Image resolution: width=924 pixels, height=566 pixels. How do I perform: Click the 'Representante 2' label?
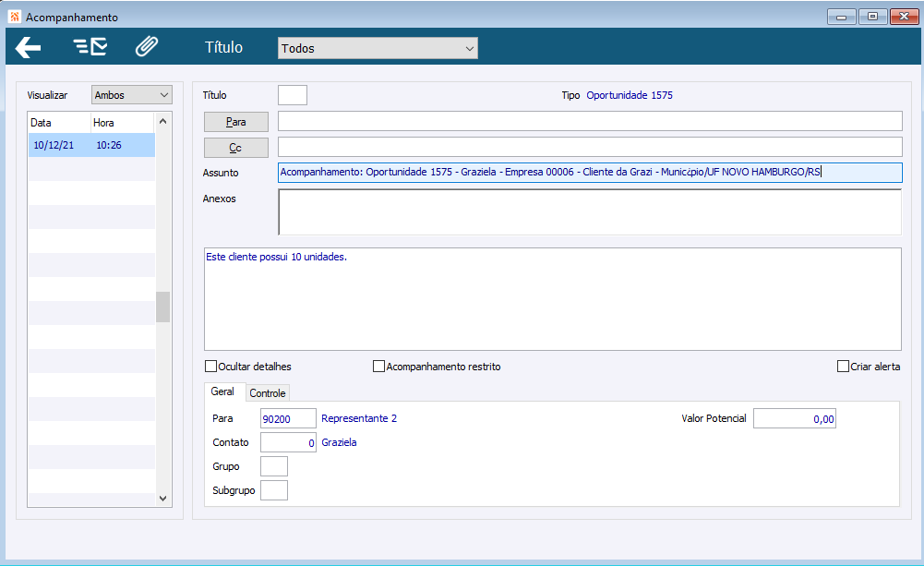pyautogui.click(x=359, y=418)
